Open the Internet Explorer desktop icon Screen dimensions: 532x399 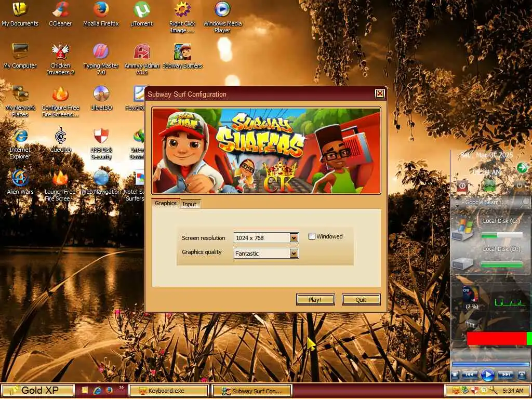(20, 143)
